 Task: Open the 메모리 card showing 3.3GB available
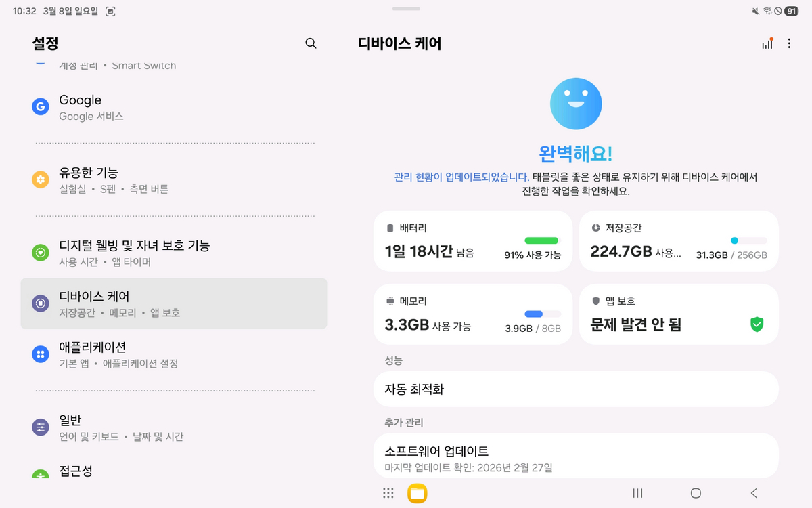[472, 314]
